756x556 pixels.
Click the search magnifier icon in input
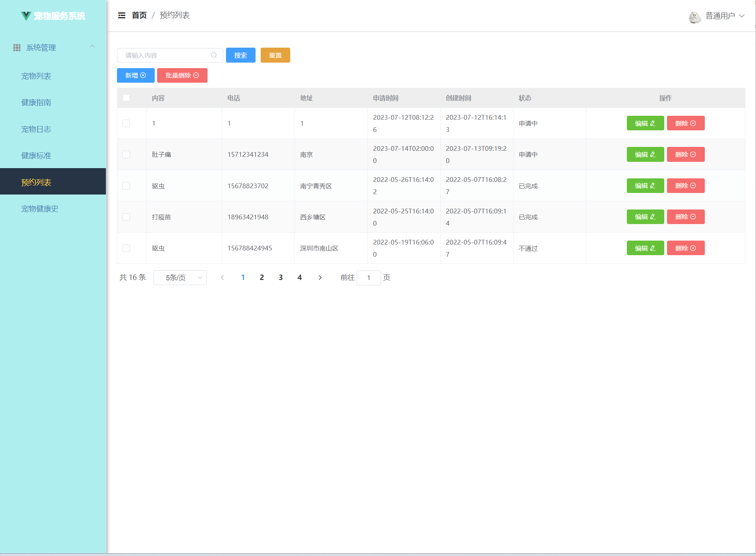214,55
